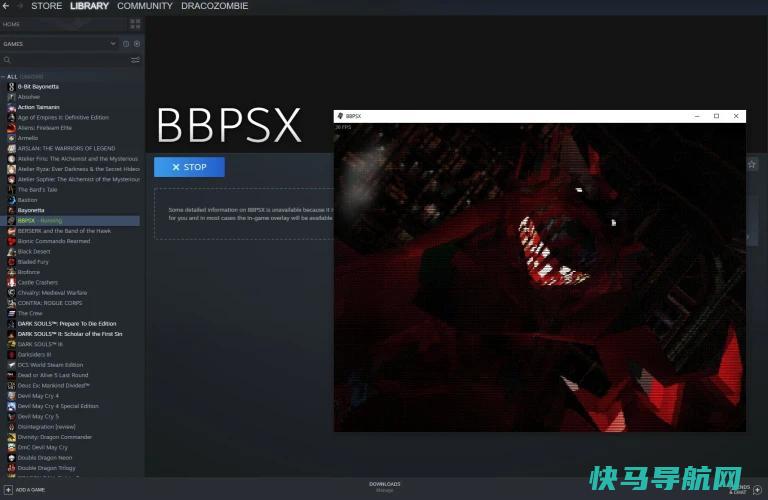Select 8-Bit Bayonetta game icon
Screen dimensions: 768x500
(11, 87)
